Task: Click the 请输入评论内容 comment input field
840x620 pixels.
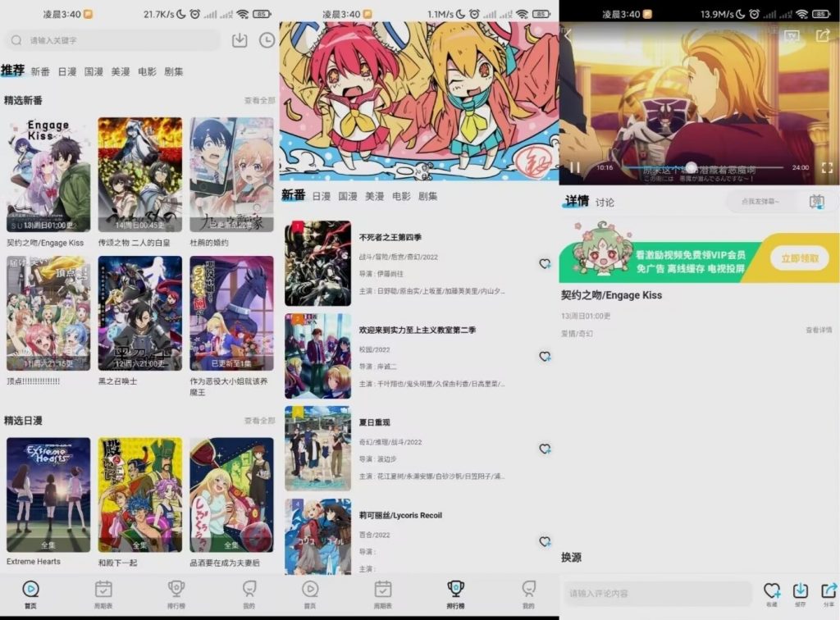Action: click(656, 592)
